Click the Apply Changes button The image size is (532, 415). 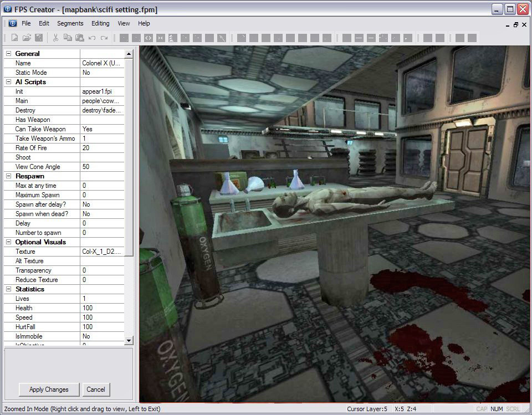click(x=49, y=390)
